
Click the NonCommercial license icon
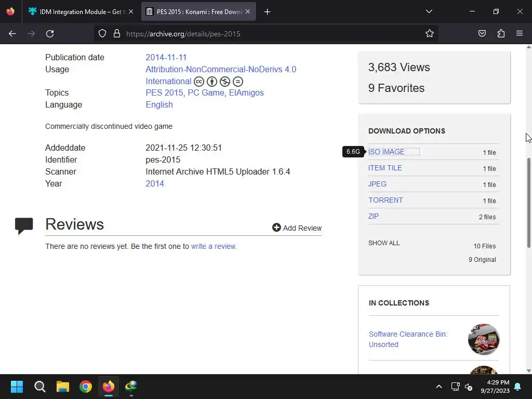pos(225,82)
